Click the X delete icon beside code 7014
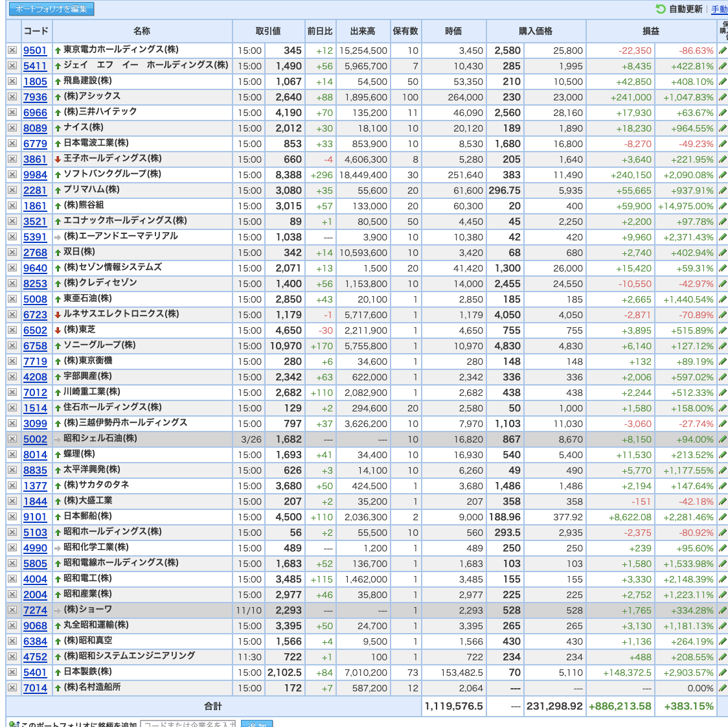728x727 pixels. click(12, 688)
